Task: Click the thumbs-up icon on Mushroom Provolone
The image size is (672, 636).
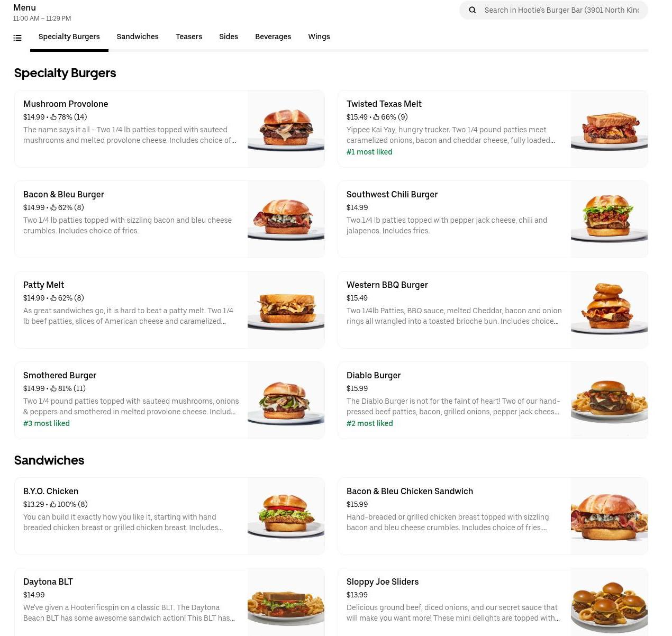Action: point(53,117)
